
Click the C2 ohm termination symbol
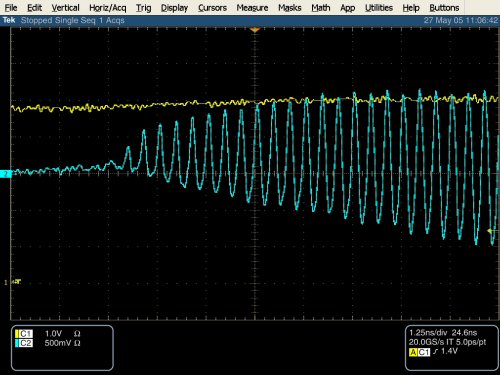tap(77, 343)
